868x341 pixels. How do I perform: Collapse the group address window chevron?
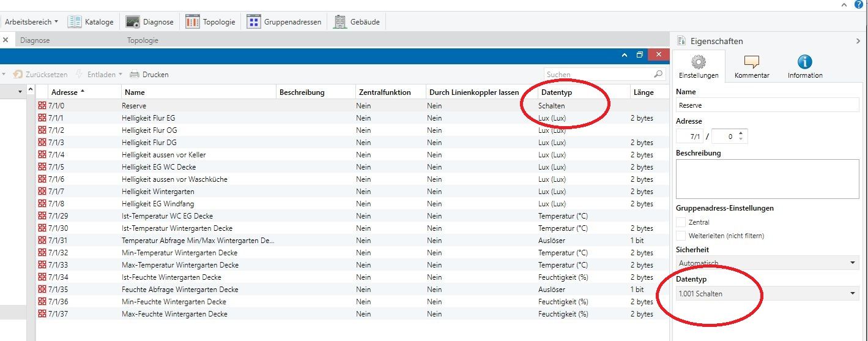[x=624, y=54]
